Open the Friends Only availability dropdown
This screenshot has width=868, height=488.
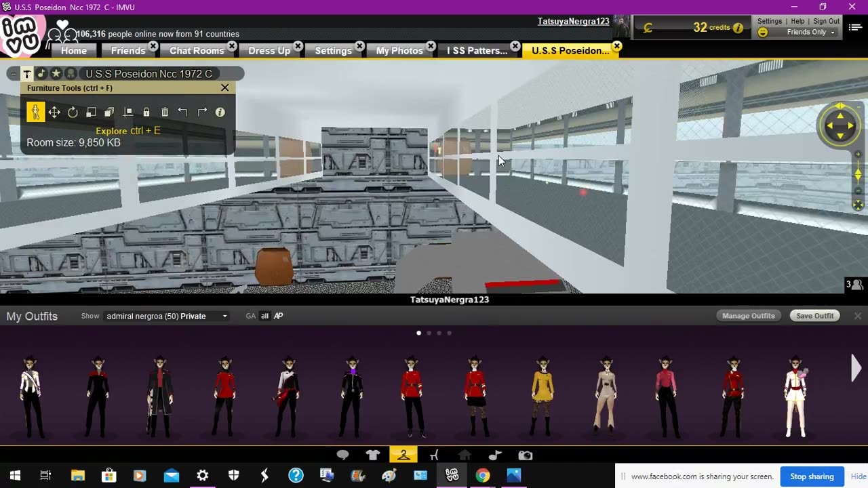point(810,32)
